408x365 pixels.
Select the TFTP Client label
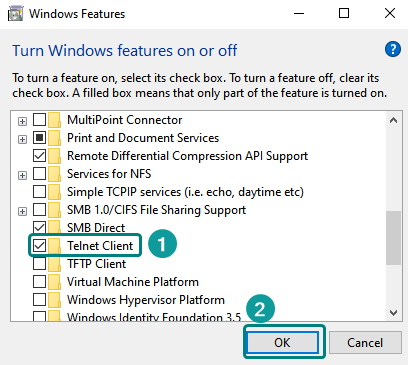(x=97, y=264)
